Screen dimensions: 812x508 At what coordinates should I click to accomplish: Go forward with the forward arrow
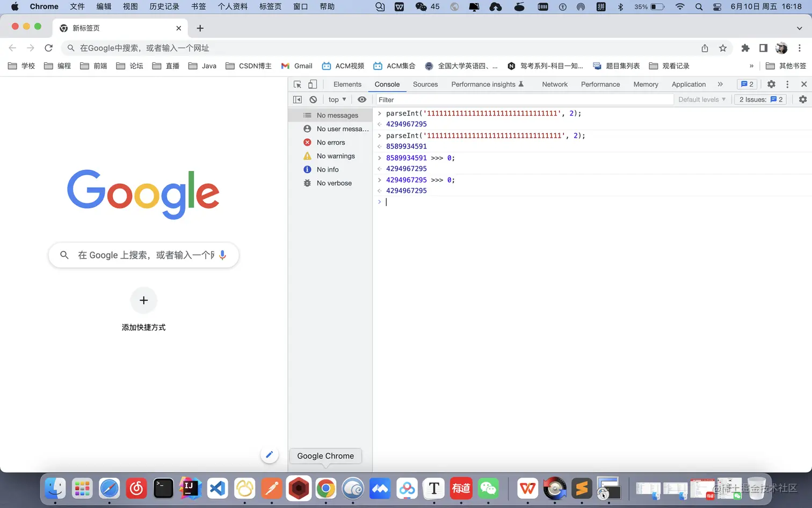pos(31,48)
